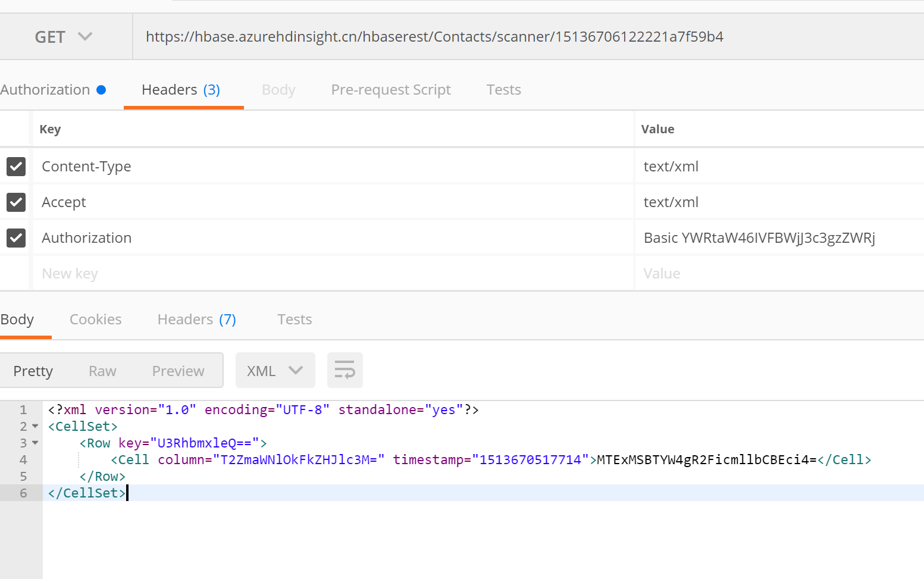Select the Pretty response view
The image size is (924, 579).
33,371
